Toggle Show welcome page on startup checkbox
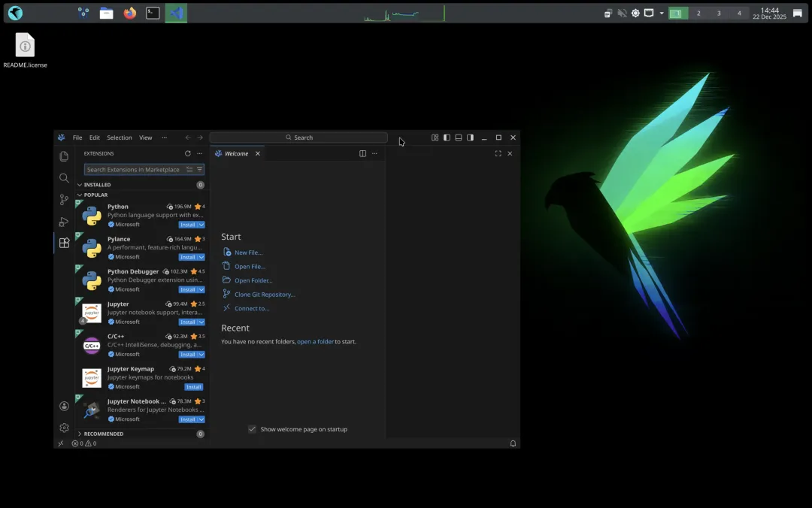The image size is (812, 508). [x=252, y=429]
